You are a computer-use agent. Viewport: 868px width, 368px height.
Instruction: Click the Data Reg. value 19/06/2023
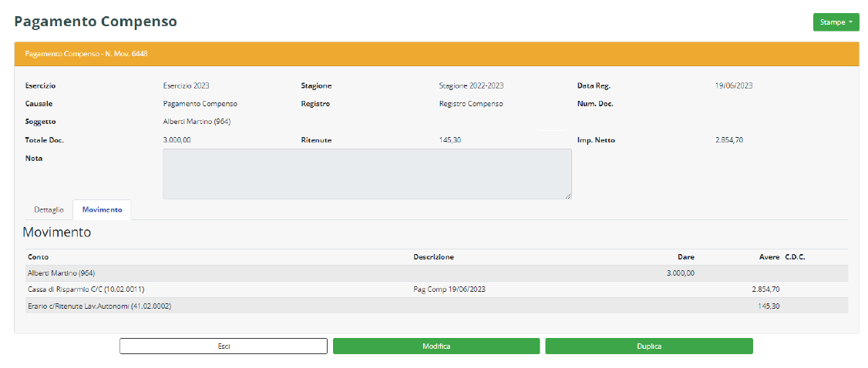tap(733, 85)
